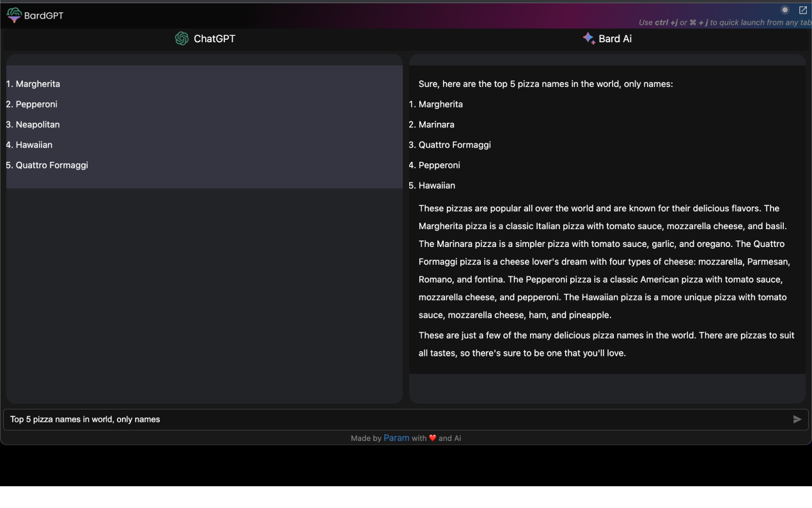Click the Bard Ai sparkle icon
The width and height of the screenshot is (812, 508).
(x=589, y=38)
